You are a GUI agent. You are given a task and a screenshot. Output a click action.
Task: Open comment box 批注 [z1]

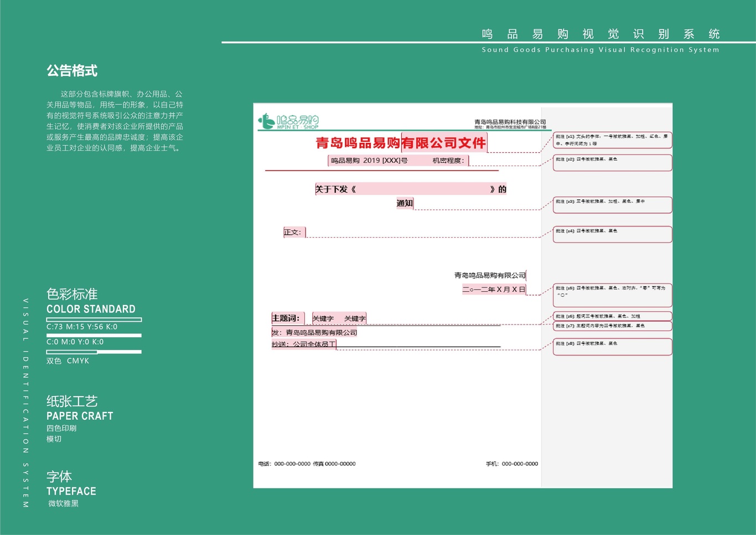point(612,140)
